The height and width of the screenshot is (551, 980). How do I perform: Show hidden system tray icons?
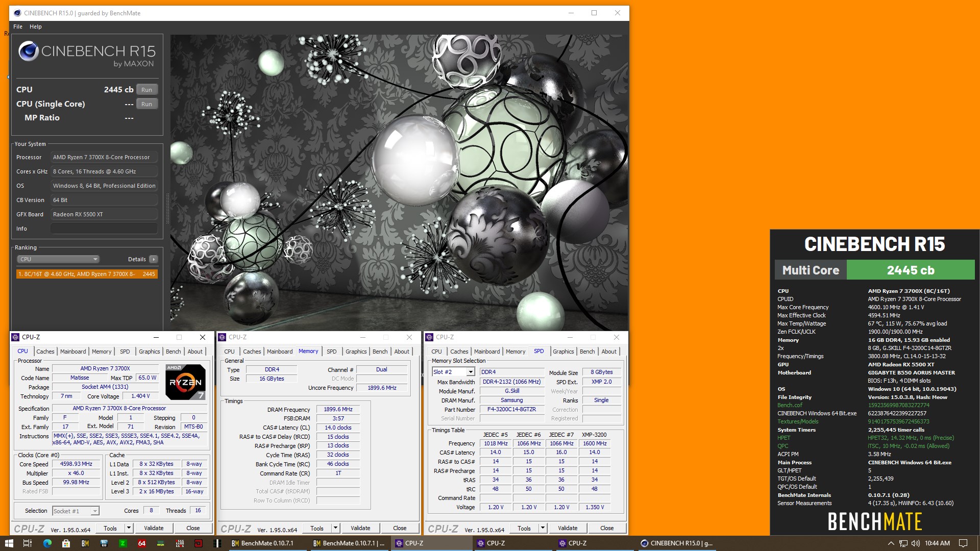click(891, 543)
